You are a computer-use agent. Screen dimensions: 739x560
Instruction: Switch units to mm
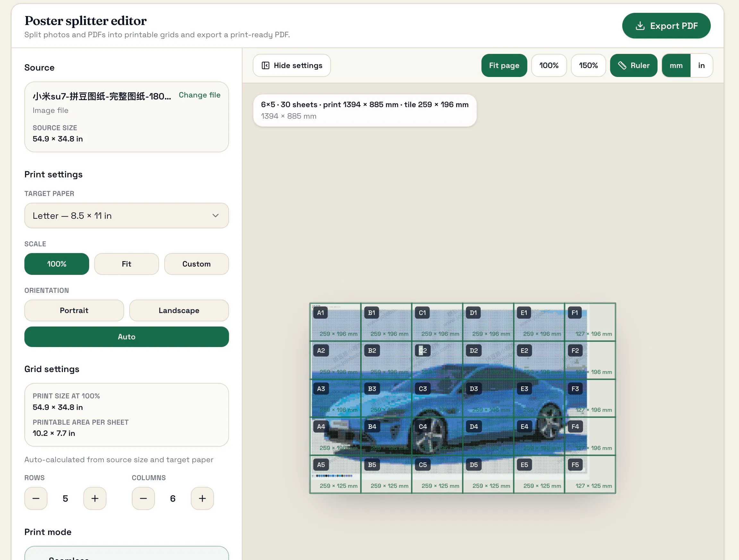pos(676,65)
